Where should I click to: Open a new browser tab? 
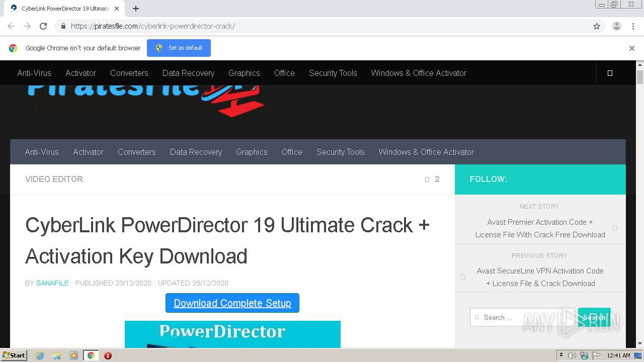tap(136, 9)
